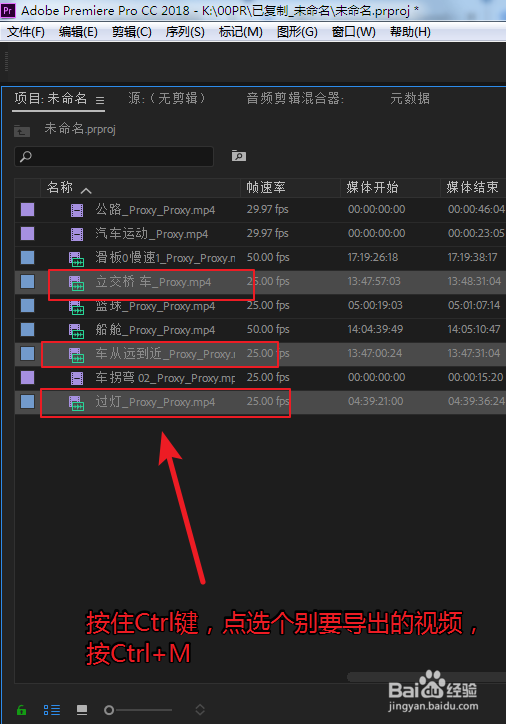Open the 序列(S) menu
506x724 pixels.
point(185,32)
